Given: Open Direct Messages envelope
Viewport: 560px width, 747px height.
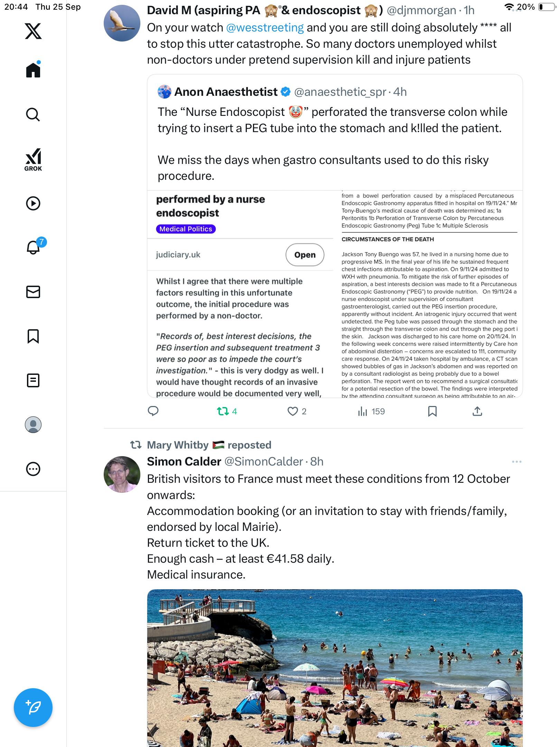Looking at the screenshot, I should tap(33, 292).
